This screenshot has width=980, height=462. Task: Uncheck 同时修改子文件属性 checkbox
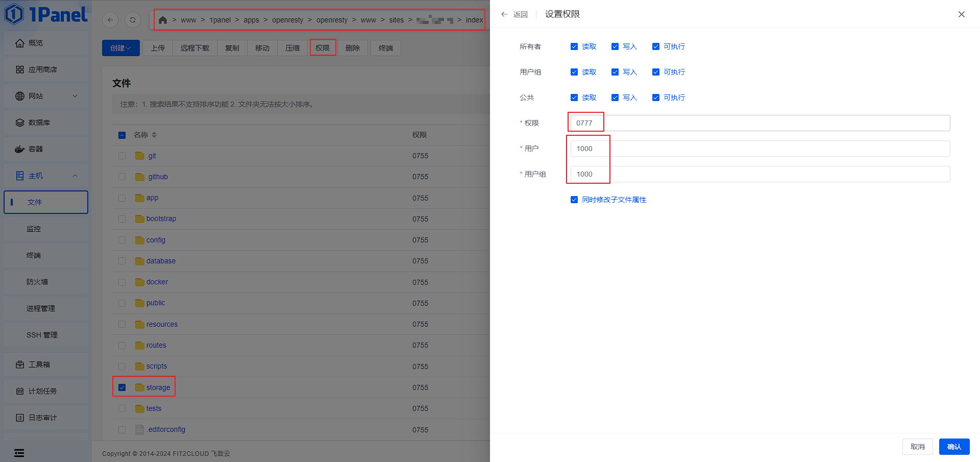click(x=574, y=200)
